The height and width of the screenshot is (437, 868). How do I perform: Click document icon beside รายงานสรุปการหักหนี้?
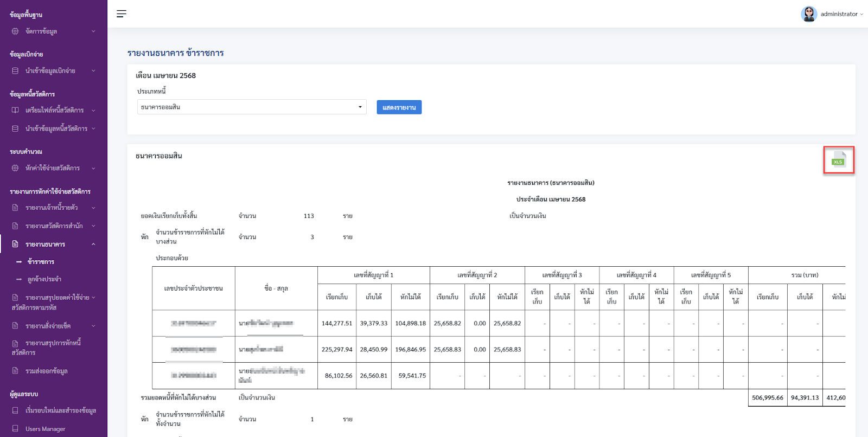15,343
